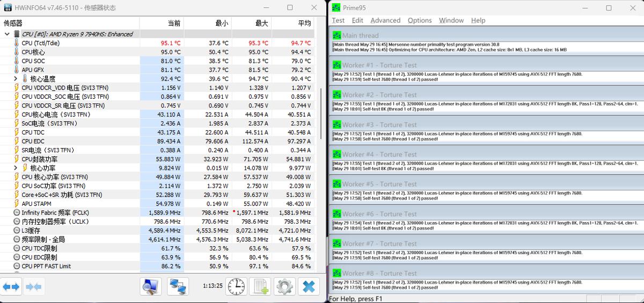Click the Worker #8 Torture Test icon
The height and width of the screenshot is (303, 644).
tap(337, 273)
